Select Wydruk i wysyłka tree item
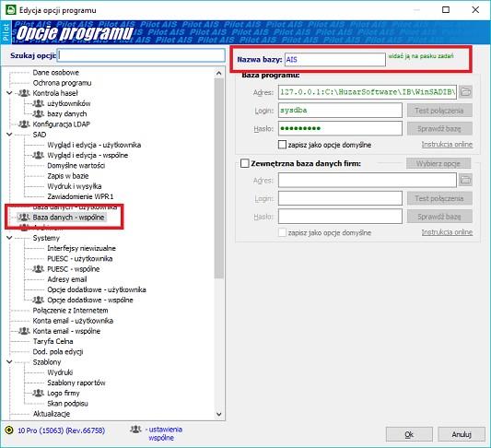The width and height of the screenshot is (491, 448). pyautogui.click(x=75, y=186)
